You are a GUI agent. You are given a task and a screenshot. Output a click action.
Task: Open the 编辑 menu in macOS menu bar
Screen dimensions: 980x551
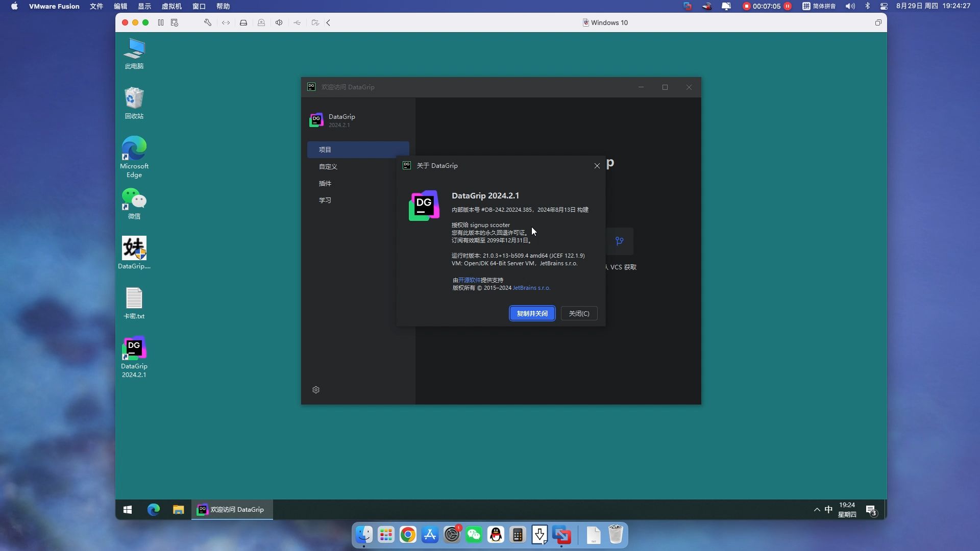[120, 6]
